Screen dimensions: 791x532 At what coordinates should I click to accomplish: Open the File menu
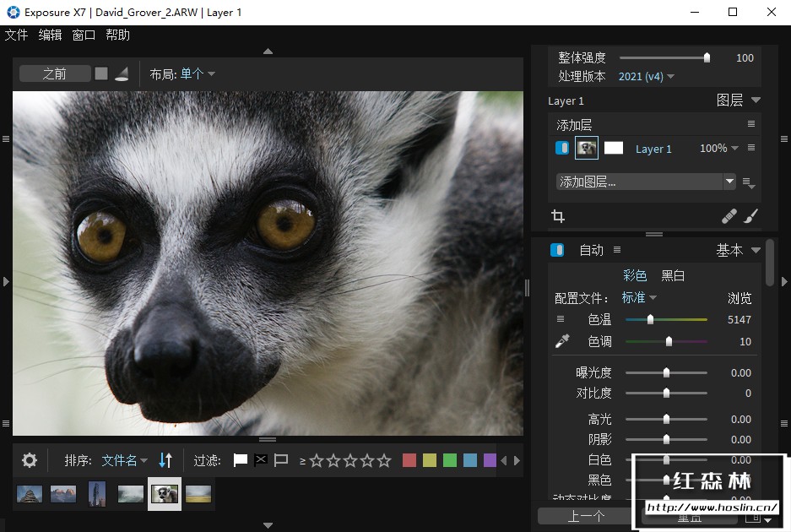16,35
